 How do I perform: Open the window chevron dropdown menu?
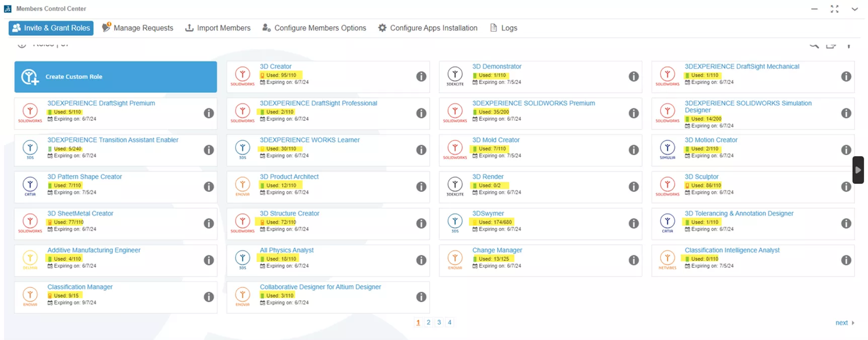(854, 9)
